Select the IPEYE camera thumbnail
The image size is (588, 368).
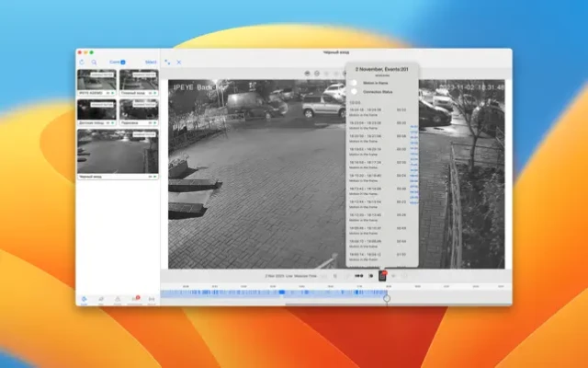[96, 82]
